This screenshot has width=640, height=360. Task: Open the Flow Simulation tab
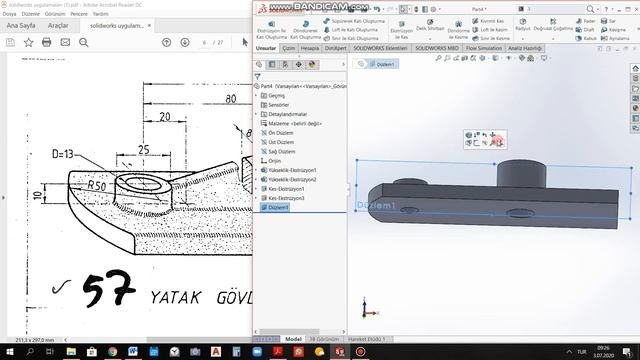point(484,48)
